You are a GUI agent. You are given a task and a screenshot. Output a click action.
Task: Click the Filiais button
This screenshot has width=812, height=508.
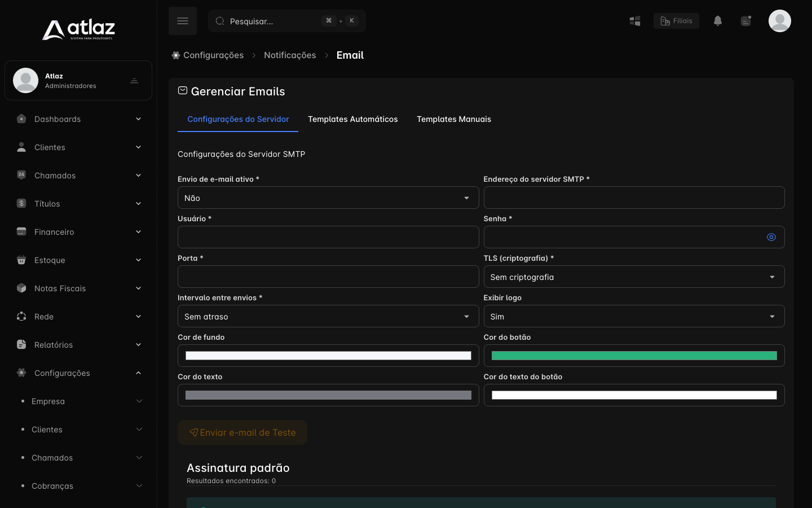pyautogui.click(x=676, y=21)
